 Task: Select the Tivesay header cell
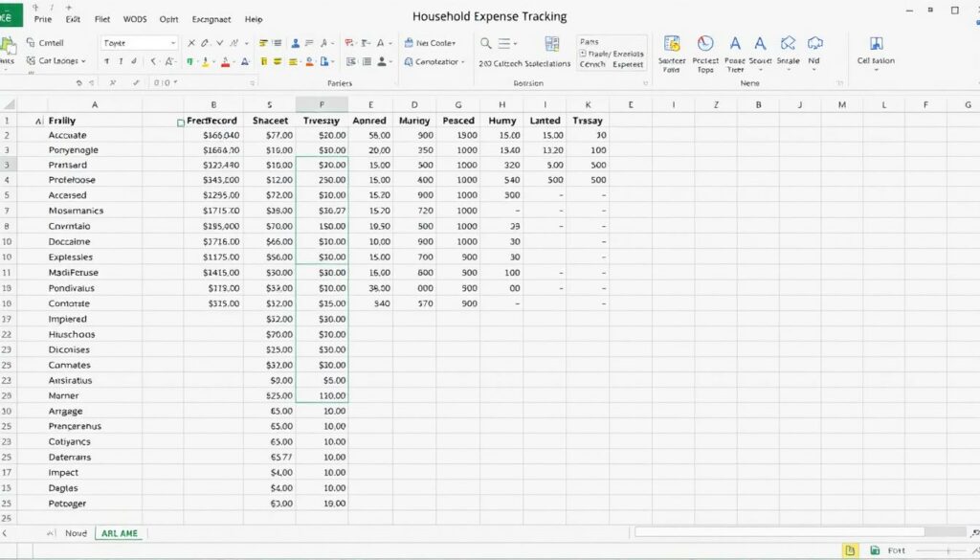(x=322, y=121)
